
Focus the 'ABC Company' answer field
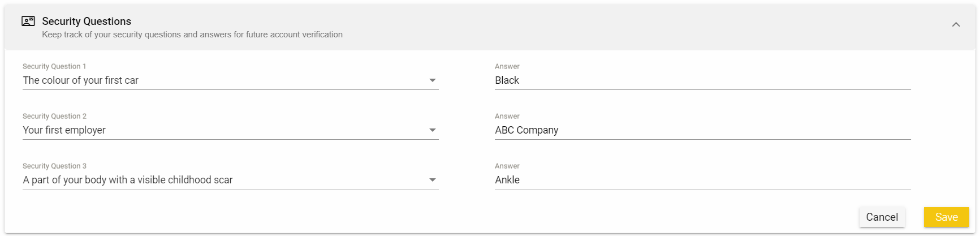coord(701,130)
